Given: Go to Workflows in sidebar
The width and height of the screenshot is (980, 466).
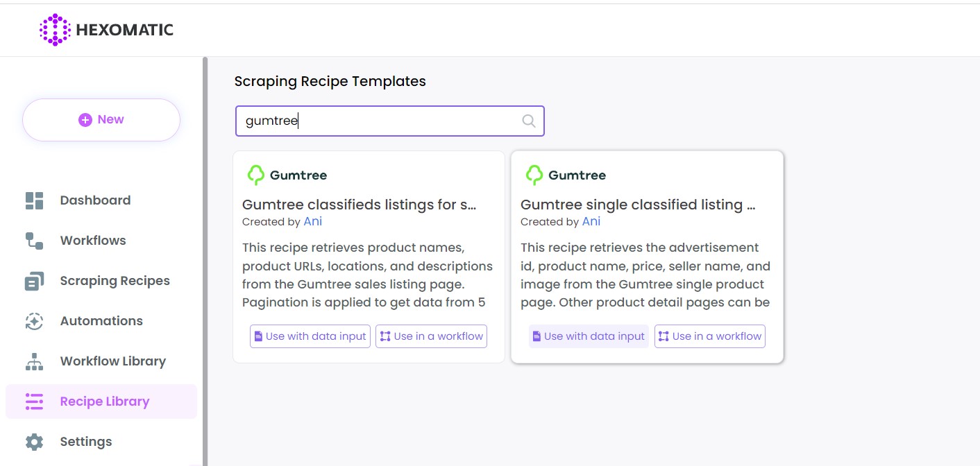Looking at the screenshot, I should pos(93,241).
